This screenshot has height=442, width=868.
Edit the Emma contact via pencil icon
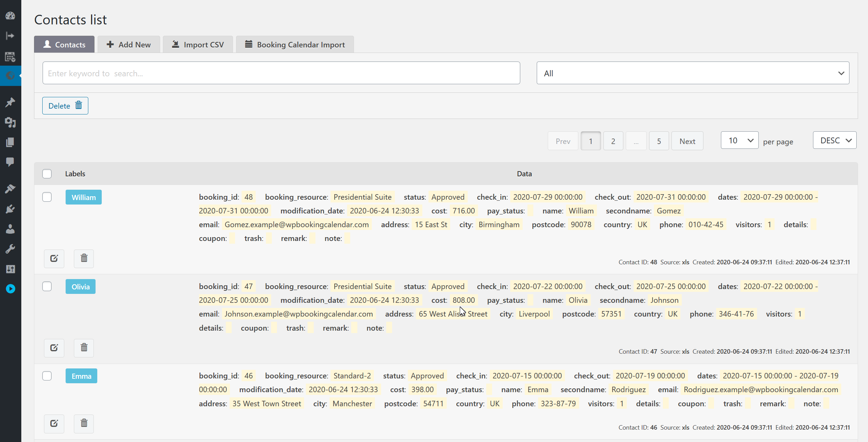pyautogui.click(x=54, y=423)
